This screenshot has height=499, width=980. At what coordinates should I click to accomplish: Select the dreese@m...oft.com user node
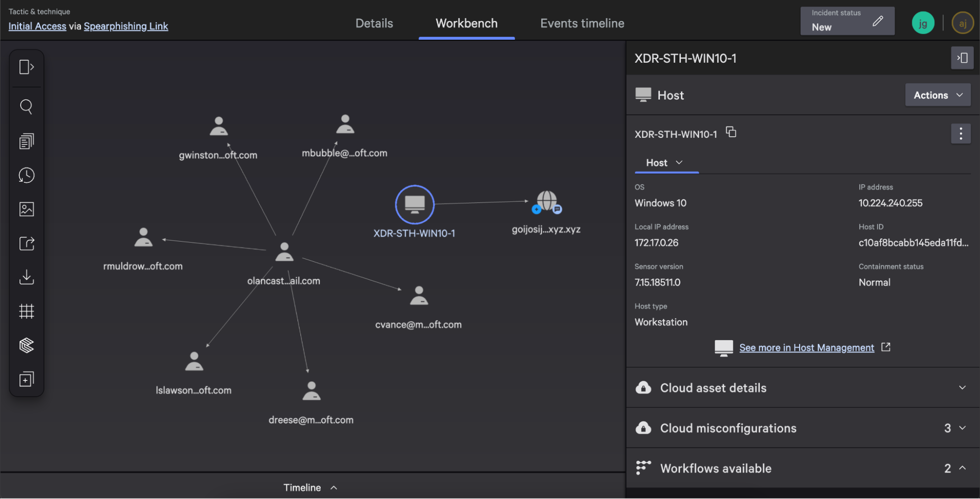pyautogui.click(x=312, y=391)
